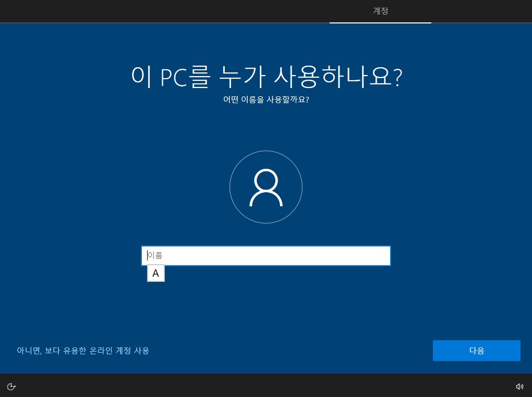Click the 다음 button

pos(476,351)
